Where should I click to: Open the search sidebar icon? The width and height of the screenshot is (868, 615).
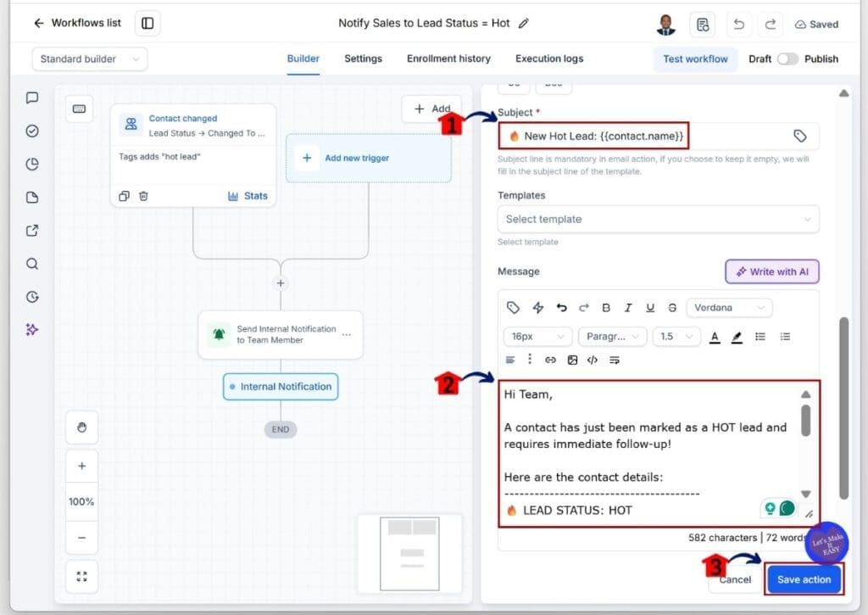point(32,264)
